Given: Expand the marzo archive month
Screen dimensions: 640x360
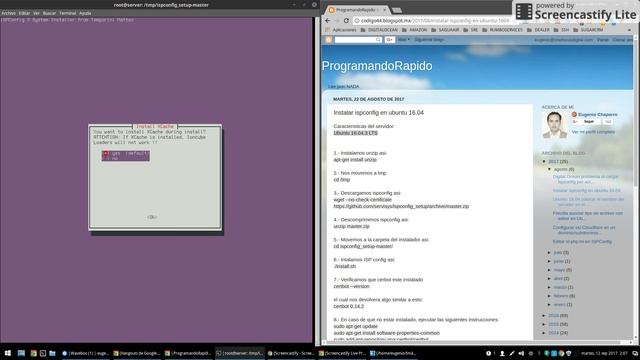Looking at the screenshot, I should tap(549, 287).
